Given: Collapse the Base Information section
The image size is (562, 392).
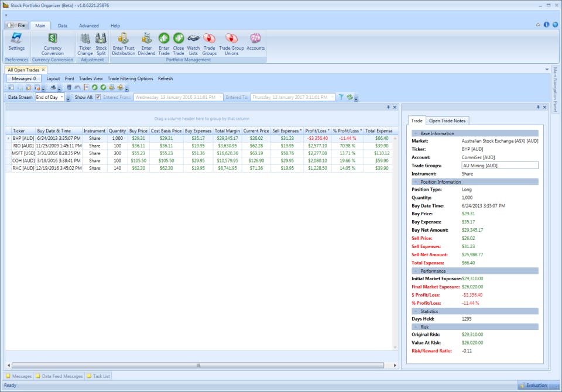Looking at the screenshot, I should [414, 133].
